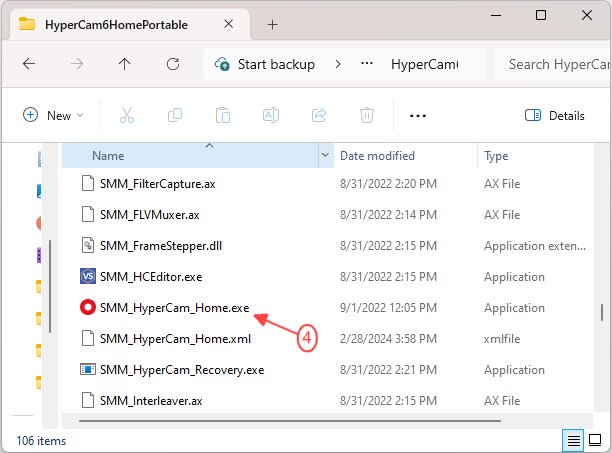The height and width of the screenshot is (453, 612).
Task: Add a new File Explorer tab
Action: (x=272, y=25)
